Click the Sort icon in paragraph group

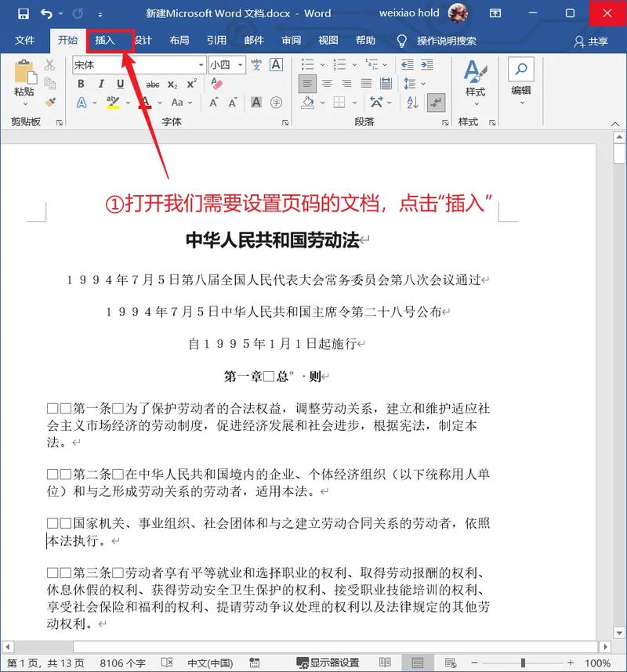[x=412, y=102]
